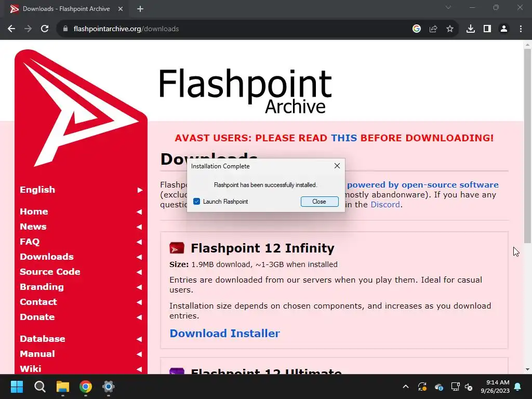The height and width of the screenshot is (399, 532).
Task: Open the Manual sidebar link
Action: [x=37, y=353]
